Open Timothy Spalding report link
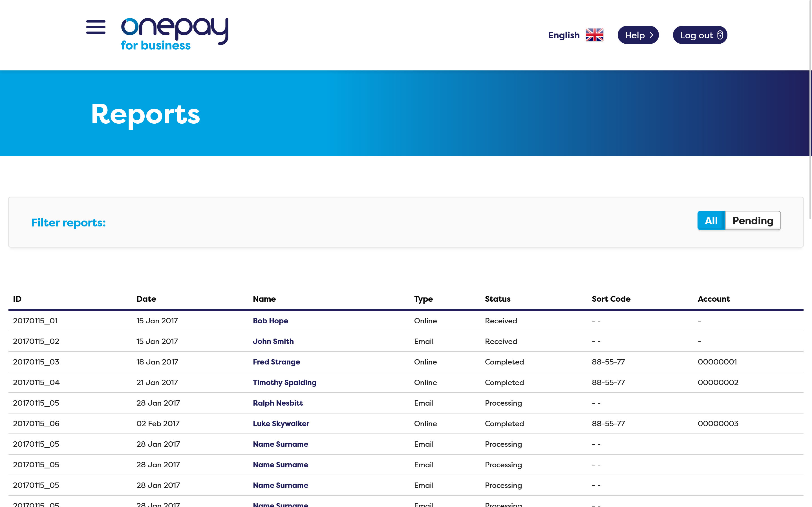The image size is (812, 507). tap(284, 382)
